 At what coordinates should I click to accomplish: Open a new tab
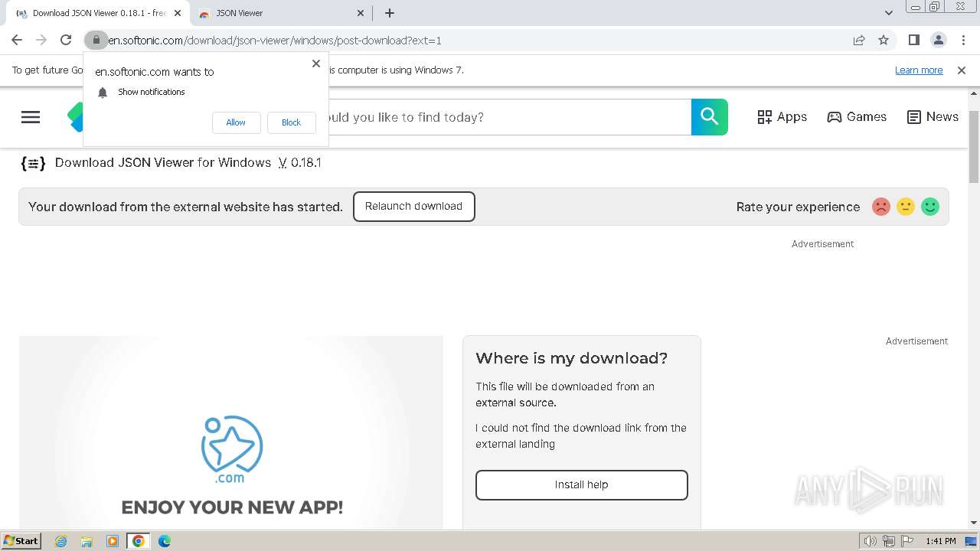click(390, 13)
